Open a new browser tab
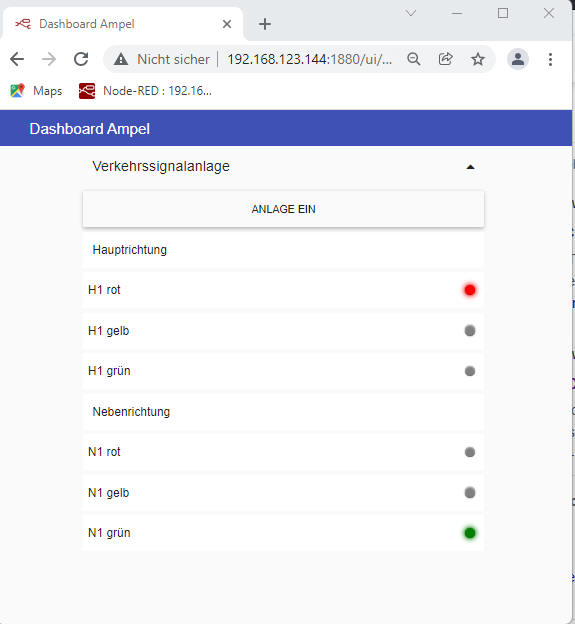 pyautogui.click(x=265, y=24)
